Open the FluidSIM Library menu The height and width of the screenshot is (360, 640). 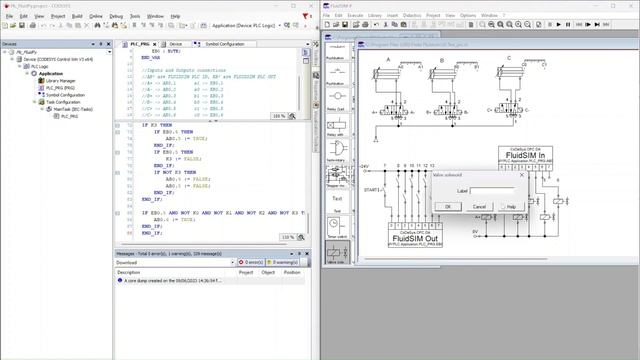click(x=375, y=16)
